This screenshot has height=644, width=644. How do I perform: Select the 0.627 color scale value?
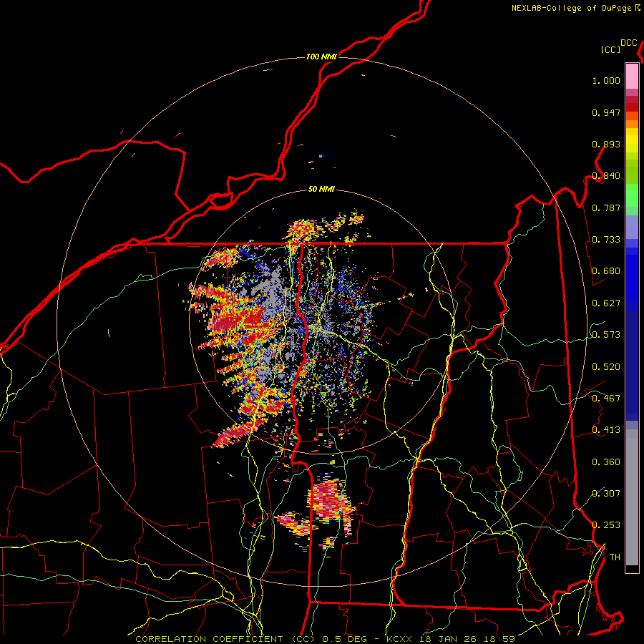pos(606,303)
